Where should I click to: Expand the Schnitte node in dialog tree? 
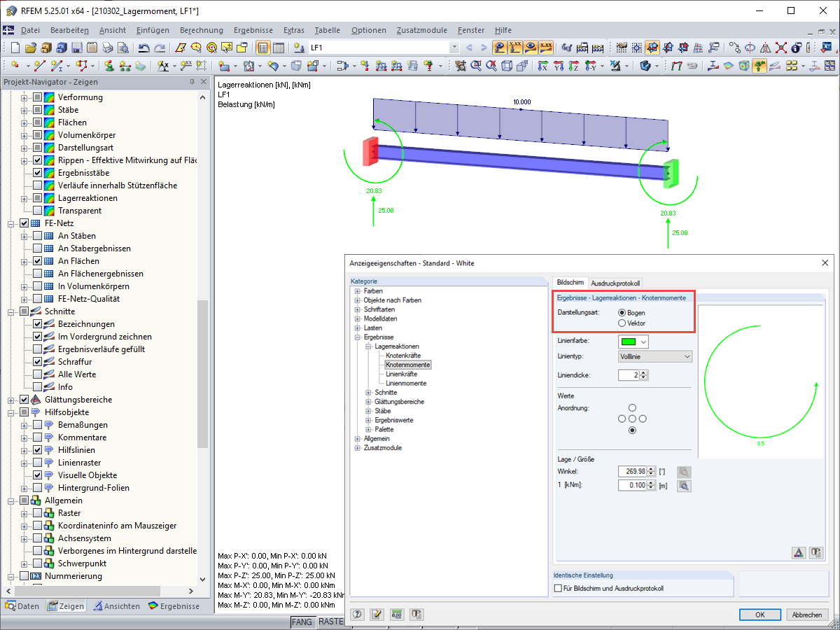click(x=368, y=393)
